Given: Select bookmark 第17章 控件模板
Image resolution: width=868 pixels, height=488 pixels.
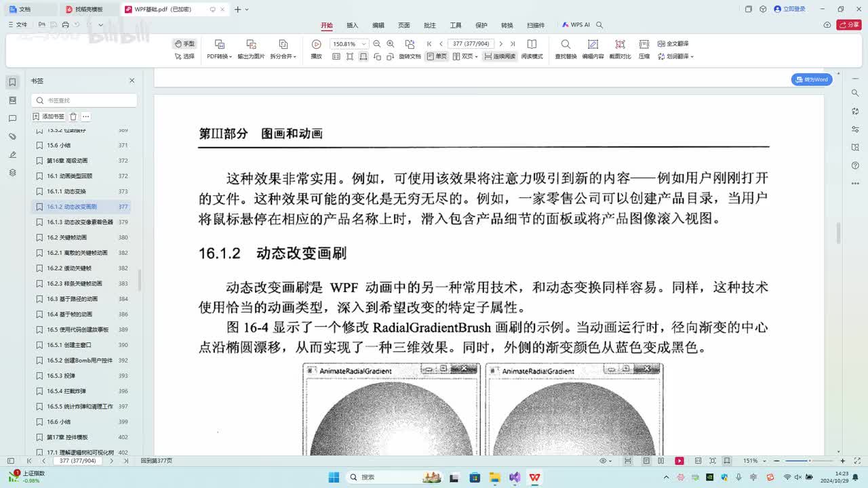Looking at the screenshot, I should click(x=81, y=437).
